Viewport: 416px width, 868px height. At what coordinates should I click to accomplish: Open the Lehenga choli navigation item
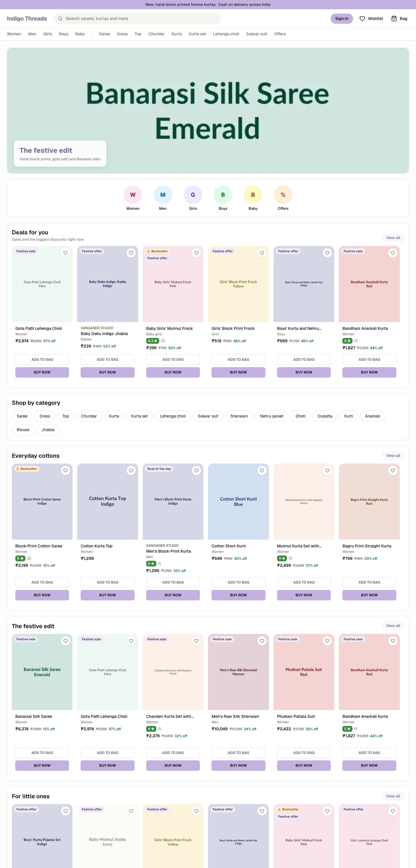[x=226, y=34]
